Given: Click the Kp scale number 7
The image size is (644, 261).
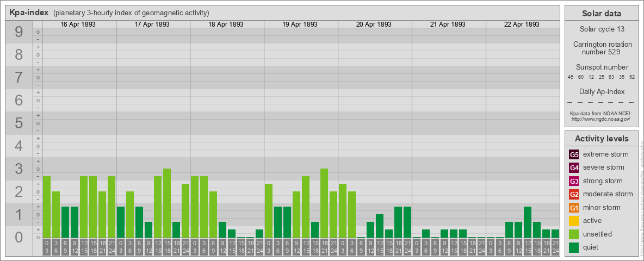Looking at the screenshot, I should pos(19,78).
